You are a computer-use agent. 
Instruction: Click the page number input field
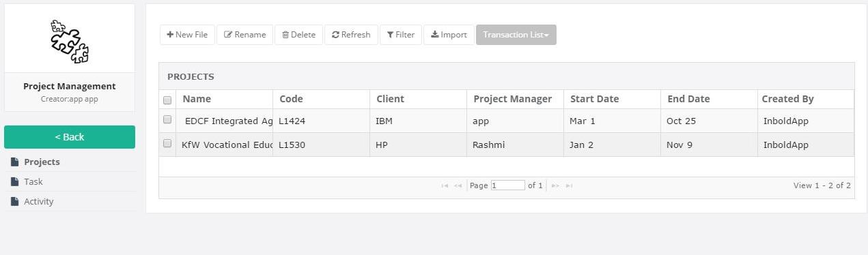coord(507,185)
